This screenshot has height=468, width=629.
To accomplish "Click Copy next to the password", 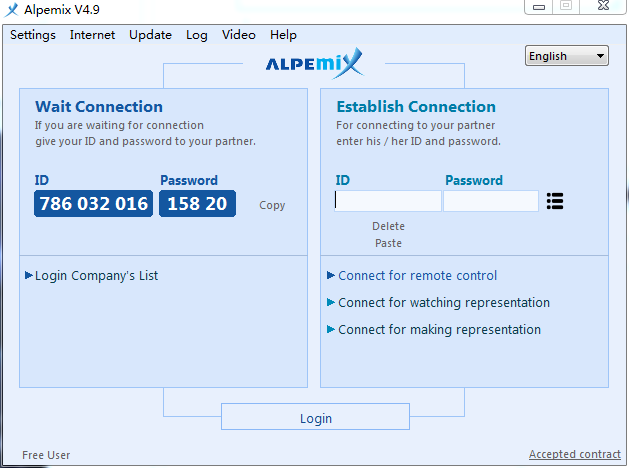I will click(272, 205).
